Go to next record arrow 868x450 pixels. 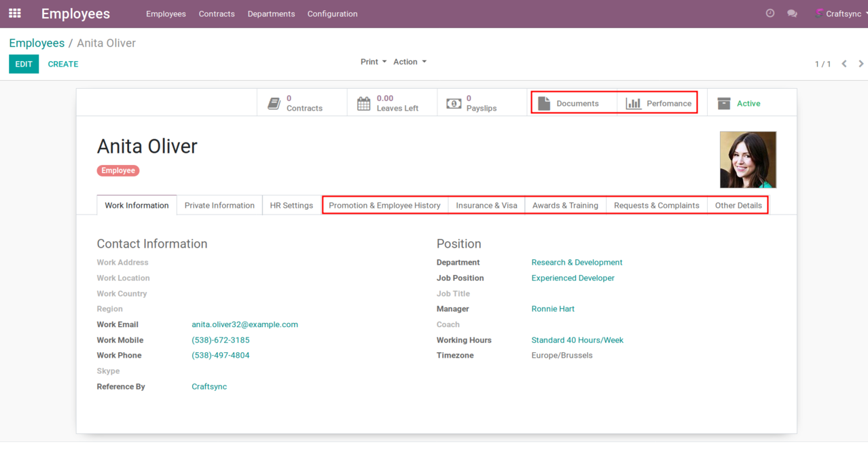861,64
